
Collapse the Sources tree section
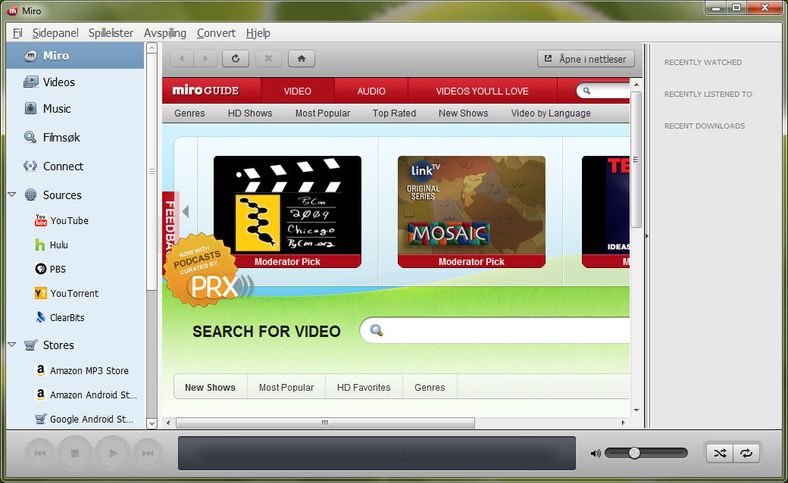pos(12,195)
